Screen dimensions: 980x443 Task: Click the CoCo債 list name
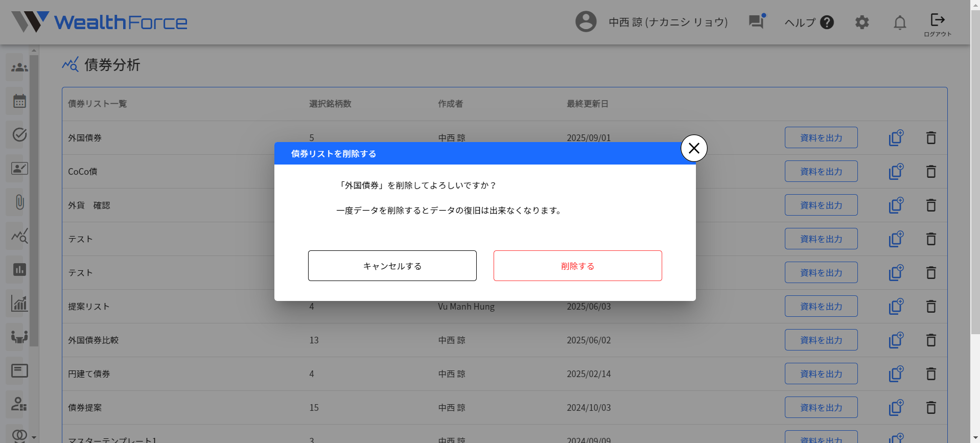83,172
